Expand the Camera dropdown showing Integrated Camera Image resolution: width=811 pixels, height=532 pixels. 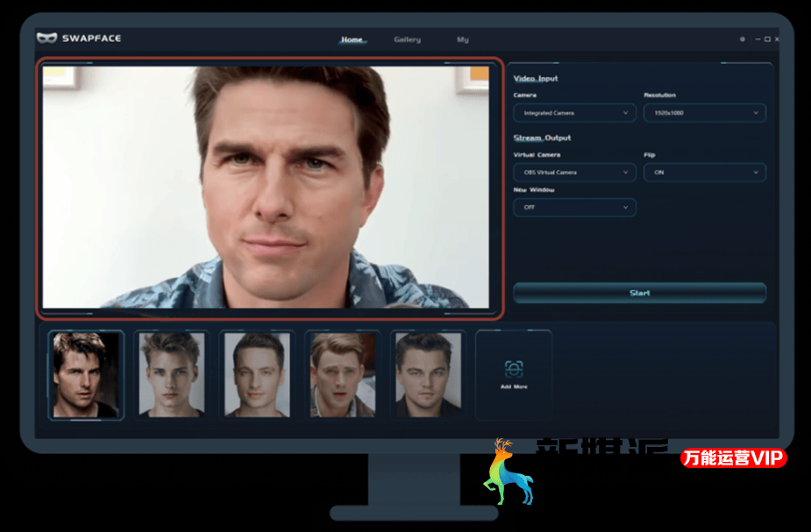(x=574, y=113)
